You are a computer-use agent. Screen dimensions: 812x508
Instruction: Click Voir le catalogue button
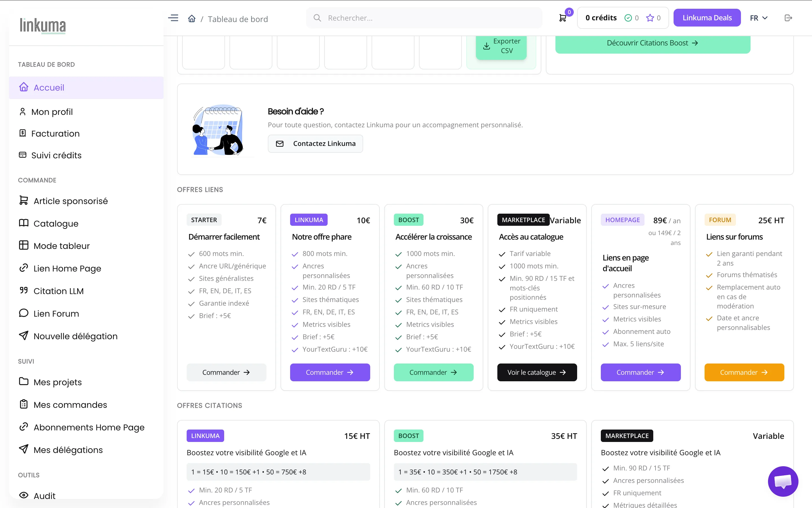[537, 372]
